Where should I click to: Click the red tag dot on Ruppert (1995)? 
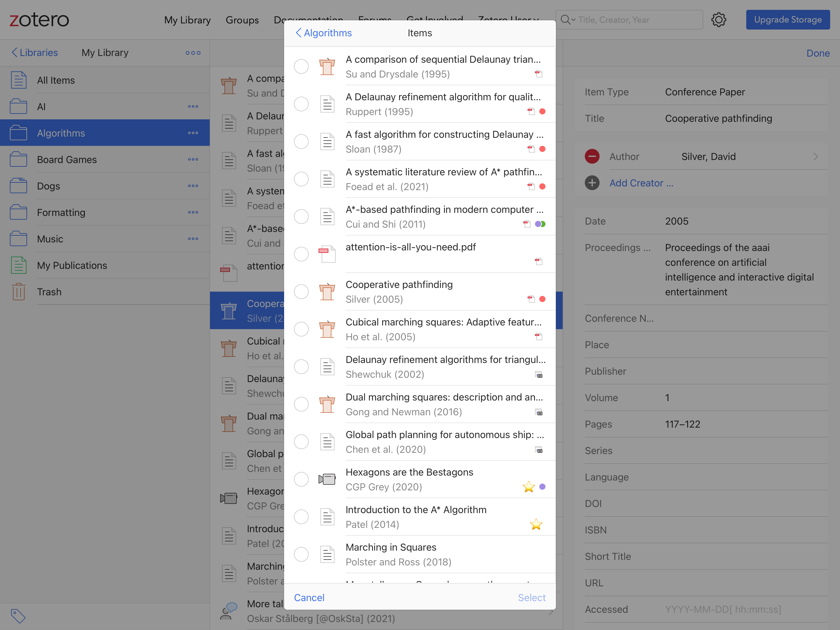pos(542,112)
